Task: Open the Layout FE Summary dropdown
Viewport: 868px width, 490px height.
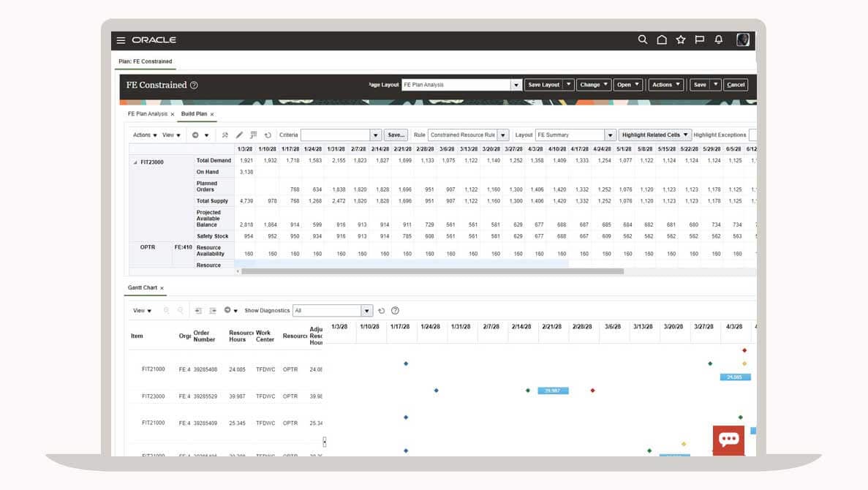Action: click(610, 135)
